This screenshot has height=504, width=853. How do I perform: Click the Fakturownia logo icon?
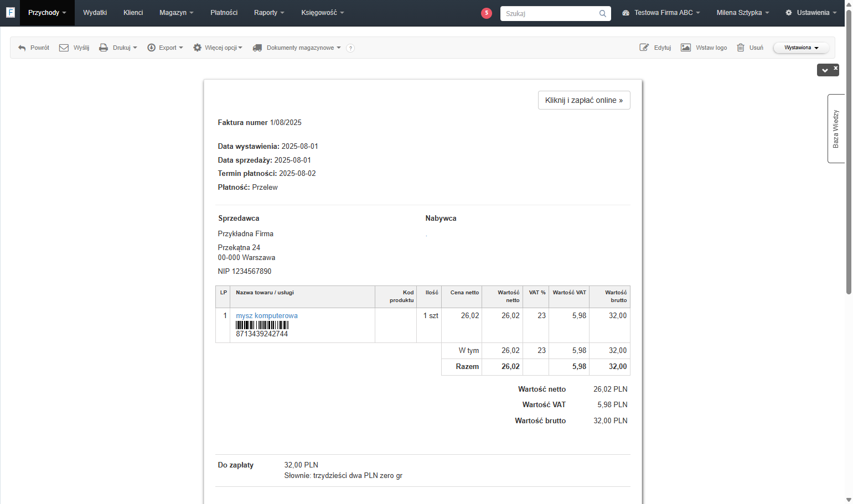coord(10,12)
